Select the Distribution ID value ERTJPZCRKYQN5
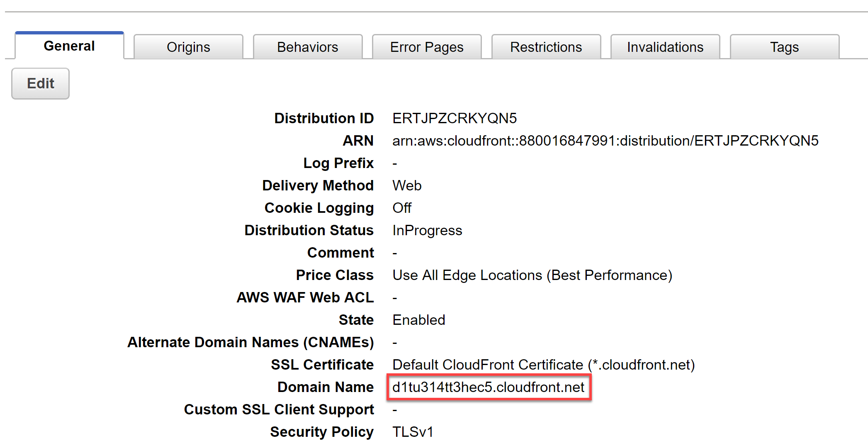 point(455,118)
